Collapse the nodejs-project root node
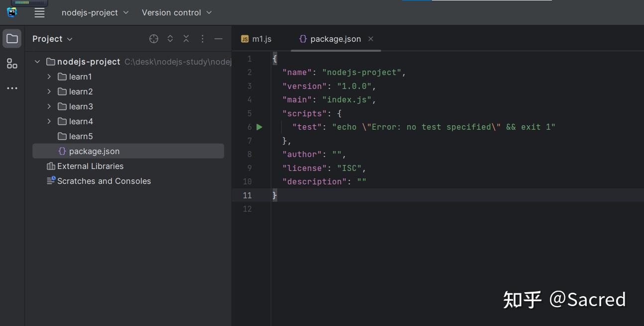 (x=37, y=62)
